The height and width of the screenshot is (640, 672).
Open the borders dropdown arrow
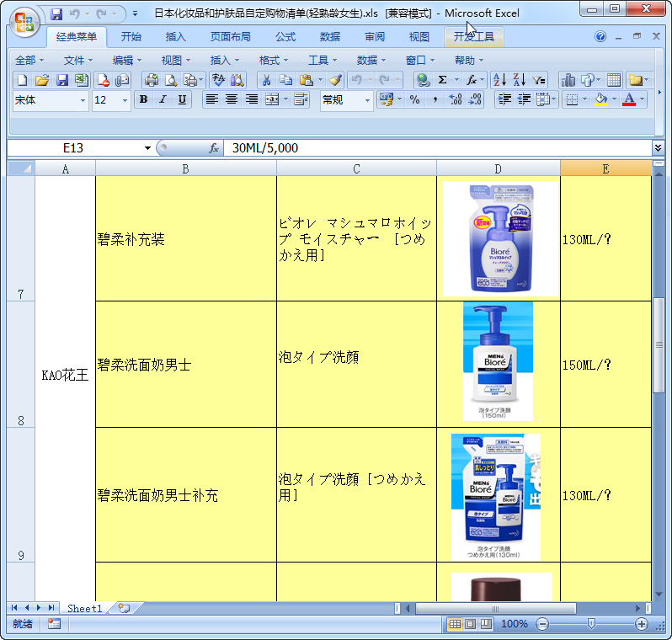[584, 100]
